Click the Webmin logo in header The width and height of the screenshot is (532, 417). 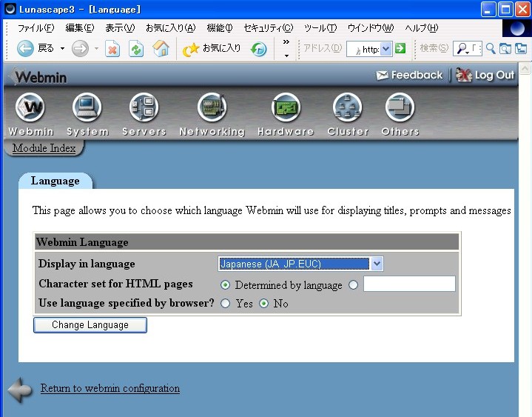pyautogui.click(x=38, y=77)
